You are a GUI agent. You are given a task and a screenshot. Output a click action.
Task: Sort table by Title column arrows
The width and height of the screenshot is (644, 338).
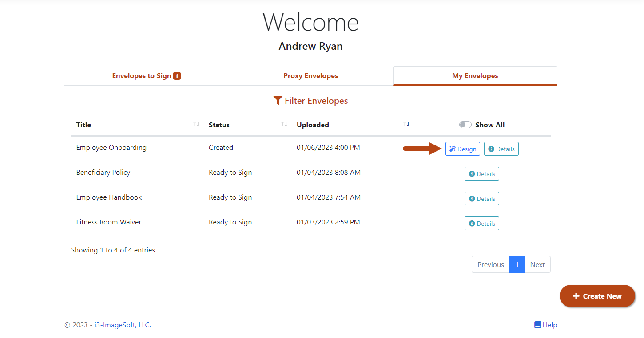point(196,124)
